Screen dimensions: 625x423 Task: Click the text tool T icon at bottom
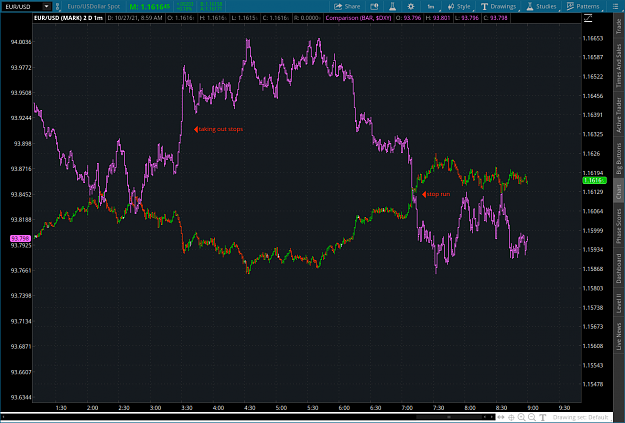coord(542,417)
